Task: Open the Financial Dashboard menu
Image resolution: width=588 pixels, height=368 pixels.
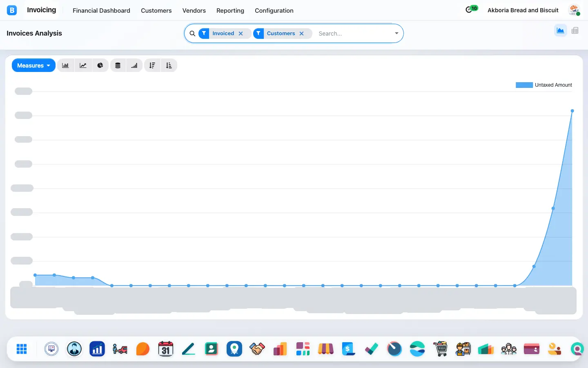Action: (x=101, y=11)
